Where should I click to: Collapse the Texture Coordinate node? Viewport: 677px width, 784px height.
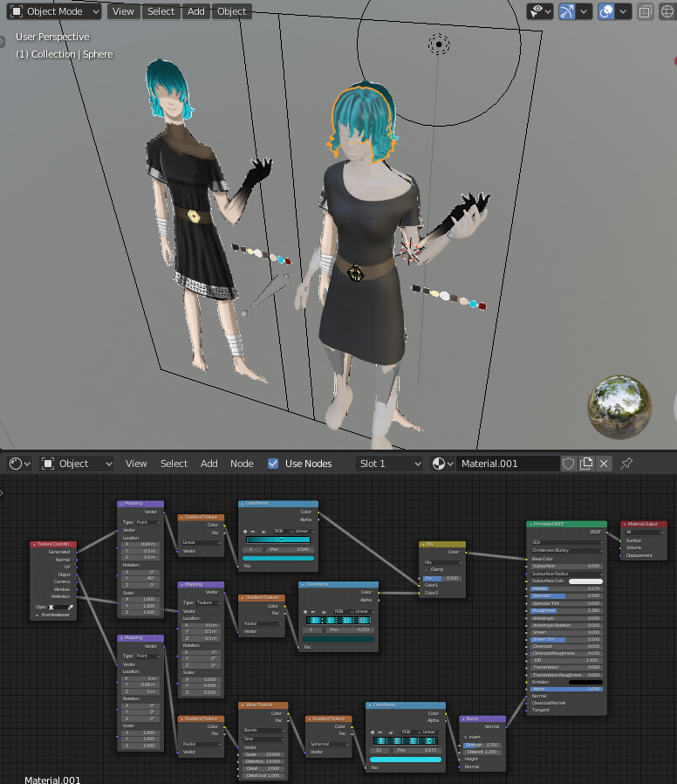click(x=34, y=544)
